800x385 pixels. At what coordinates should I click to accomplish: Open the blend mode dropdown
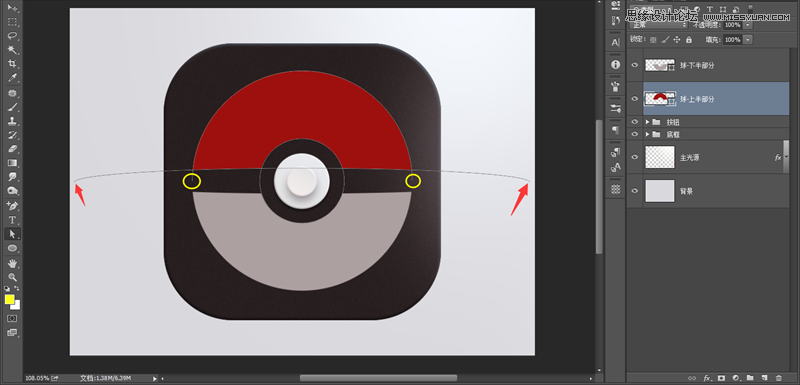[x=658, y=24]
